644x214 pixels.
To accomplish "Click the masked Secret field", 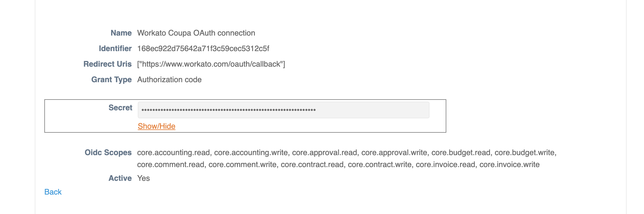I will [x=283, y=110].
